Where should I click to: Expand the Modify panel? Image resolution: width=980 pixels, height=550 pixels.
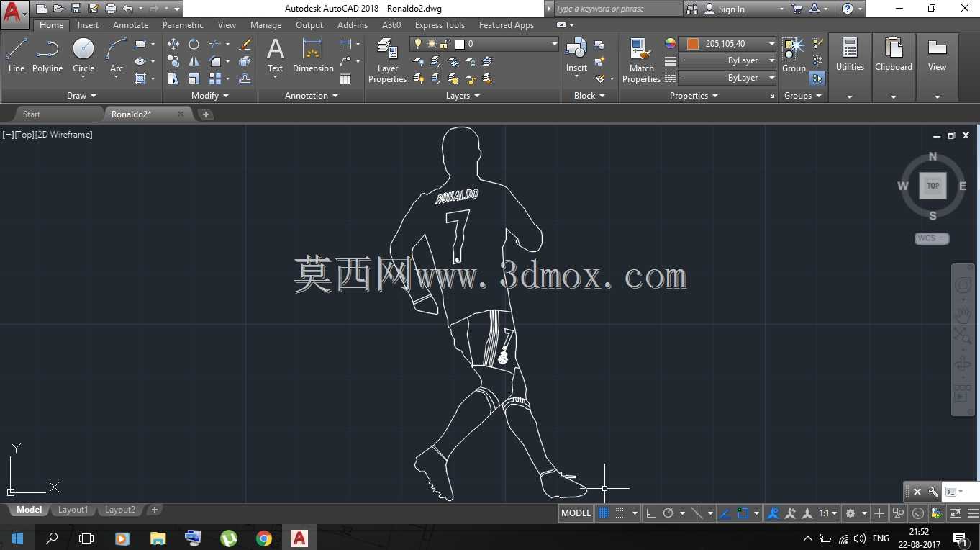point(210,96)
